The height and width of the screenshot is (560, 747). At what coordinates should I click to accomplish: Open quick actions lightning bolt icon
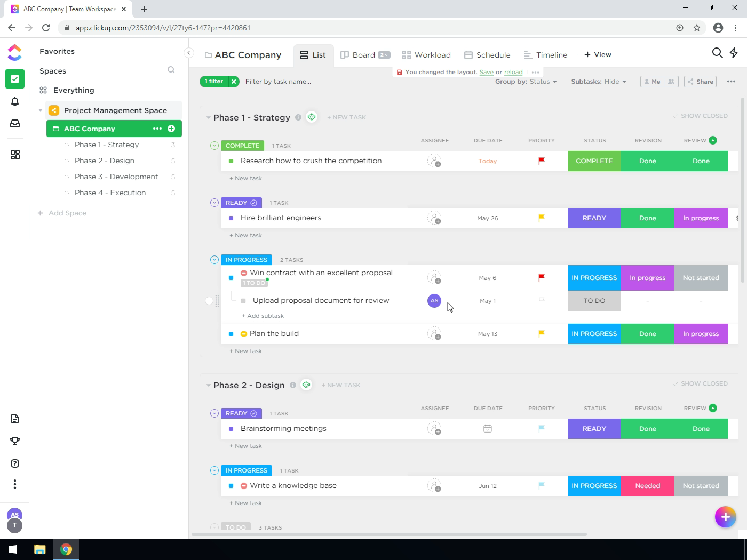click(734, 53)
